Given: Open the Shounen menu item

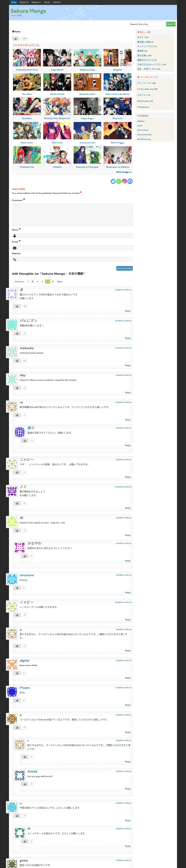Looking at the screenshot, I should (x=57, y=2).
